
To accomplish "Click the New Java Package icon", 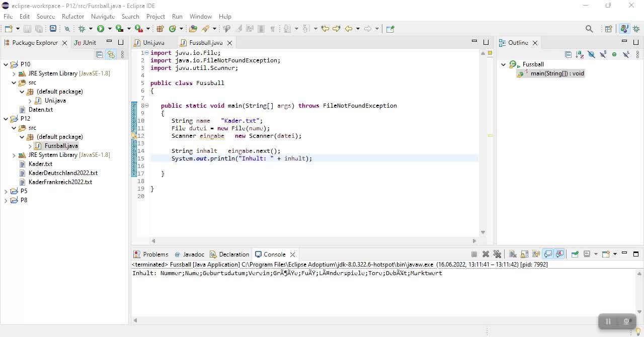I will pos(160,29).
